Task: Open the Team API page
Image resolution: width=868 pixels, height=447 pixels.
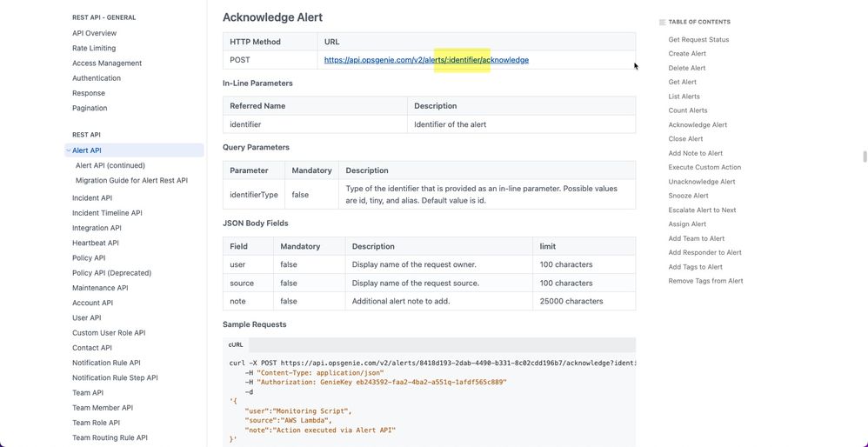Action: click(88, 392)
